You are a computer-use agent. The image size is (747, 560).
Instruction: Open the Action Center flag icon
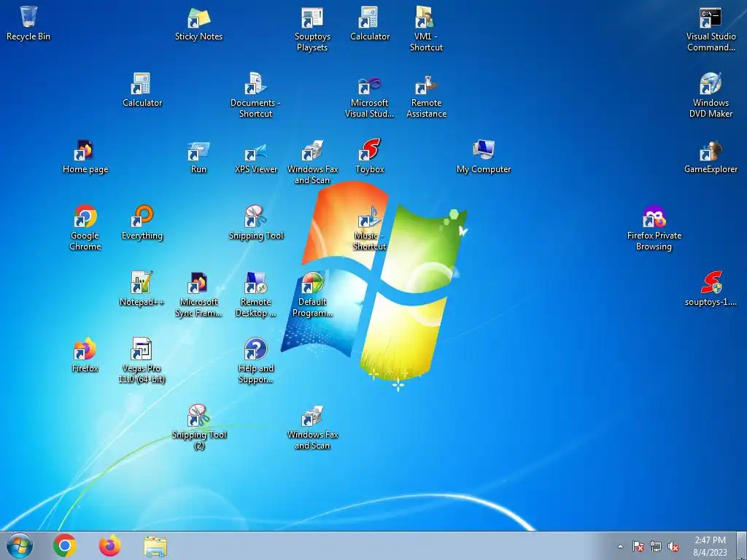638,546
